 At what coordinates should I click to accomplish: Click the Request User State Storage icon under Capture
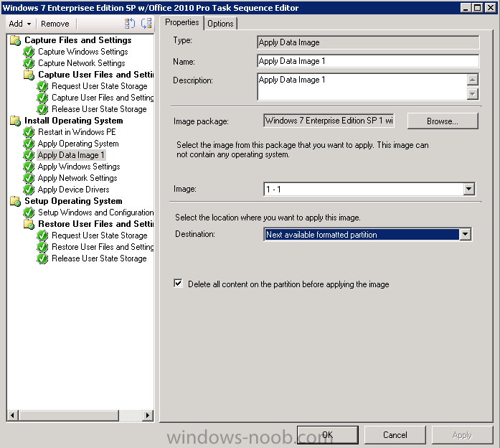tap(42, 86)
